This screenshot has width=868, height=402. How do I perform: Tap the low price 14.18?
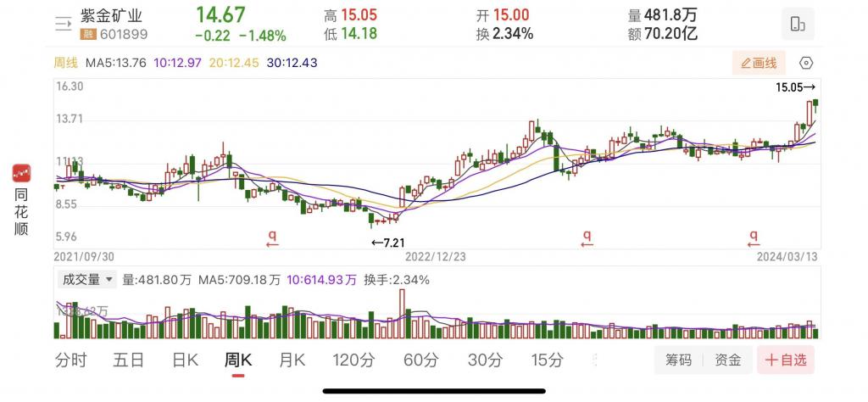point(359,34)
